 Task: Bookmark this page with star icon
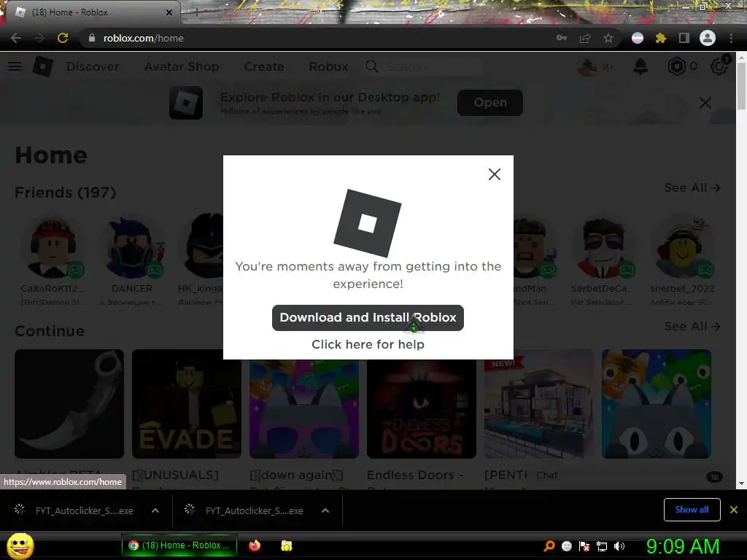[608, 38]
